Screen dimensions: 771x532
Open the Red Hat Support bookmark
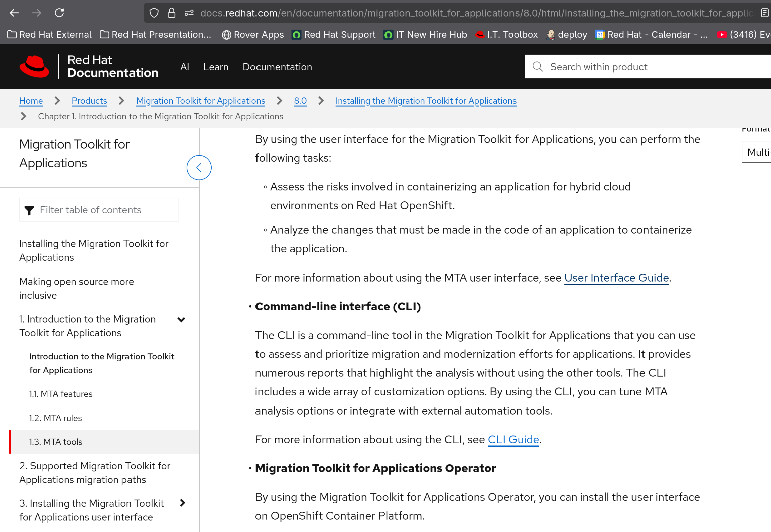point(334,34)
